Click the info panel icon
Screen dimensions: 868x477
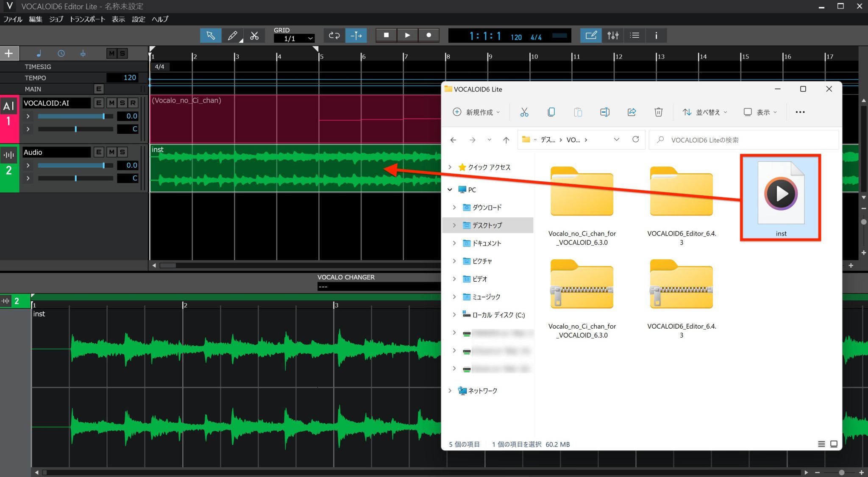(x=657, y=36)
